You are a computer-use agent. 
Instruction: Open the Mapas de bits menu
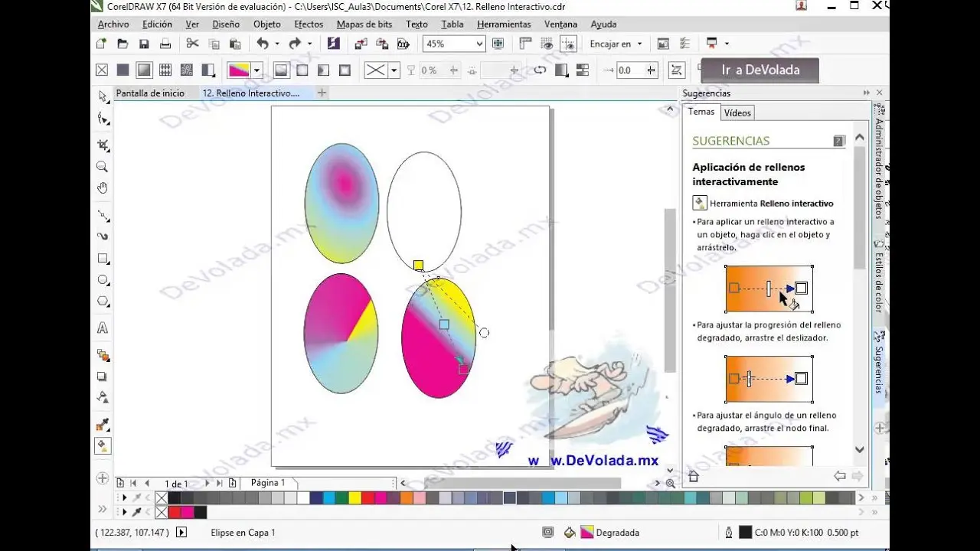tap(364, 24)
